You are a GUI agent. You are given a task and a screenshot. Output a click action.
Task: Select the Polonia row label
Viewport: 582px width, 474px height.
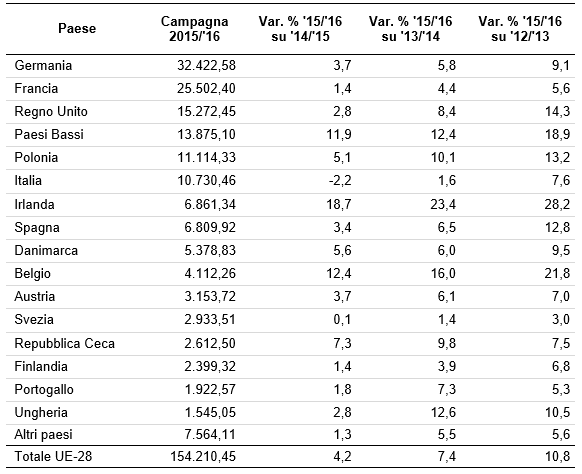(36, 158)
